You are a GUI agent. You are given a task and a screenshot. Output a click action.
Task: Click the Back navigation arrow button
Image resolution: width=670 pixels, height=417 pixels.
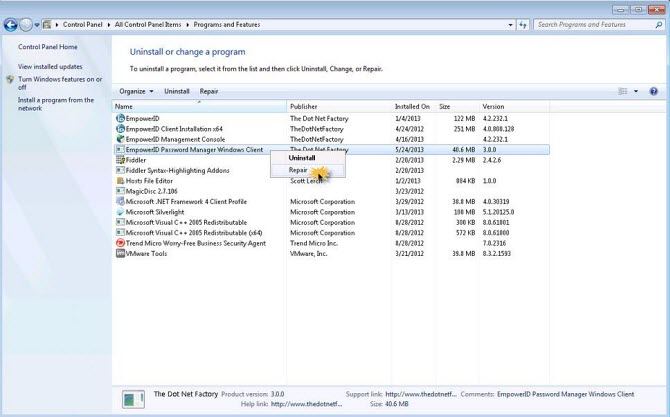(10, 25)
